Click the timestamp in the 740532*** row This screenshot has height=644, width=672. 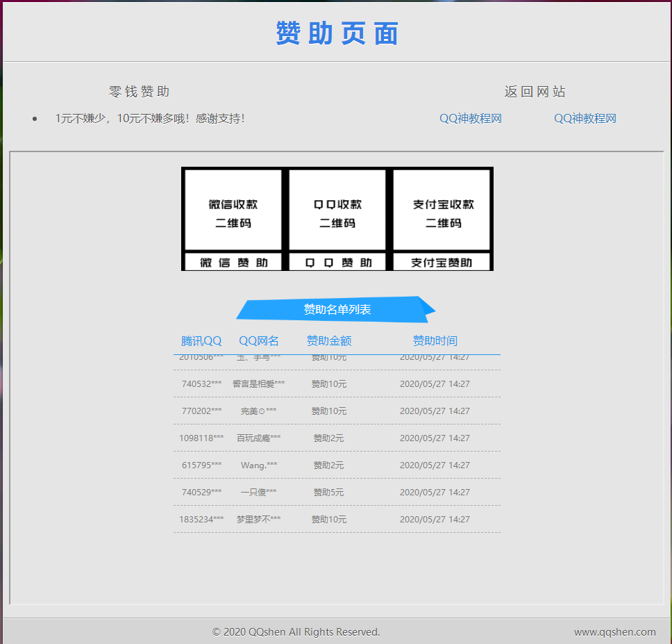coord(435,383)
